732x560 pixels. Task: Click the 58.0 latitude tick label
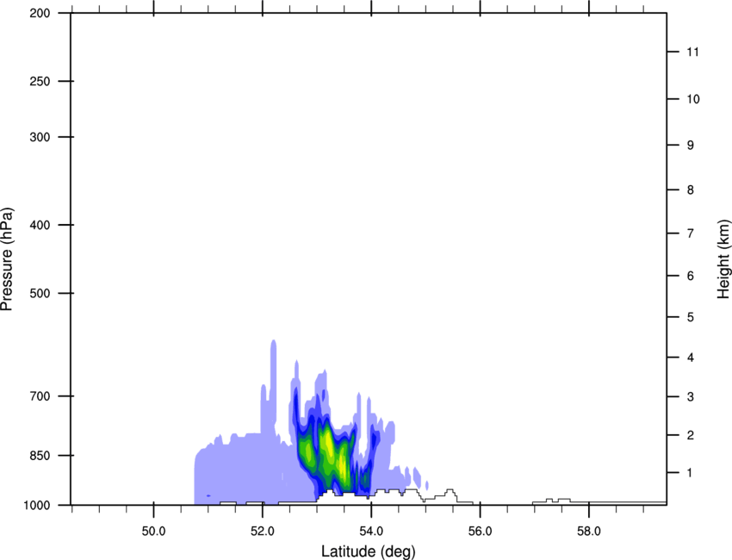589,532
